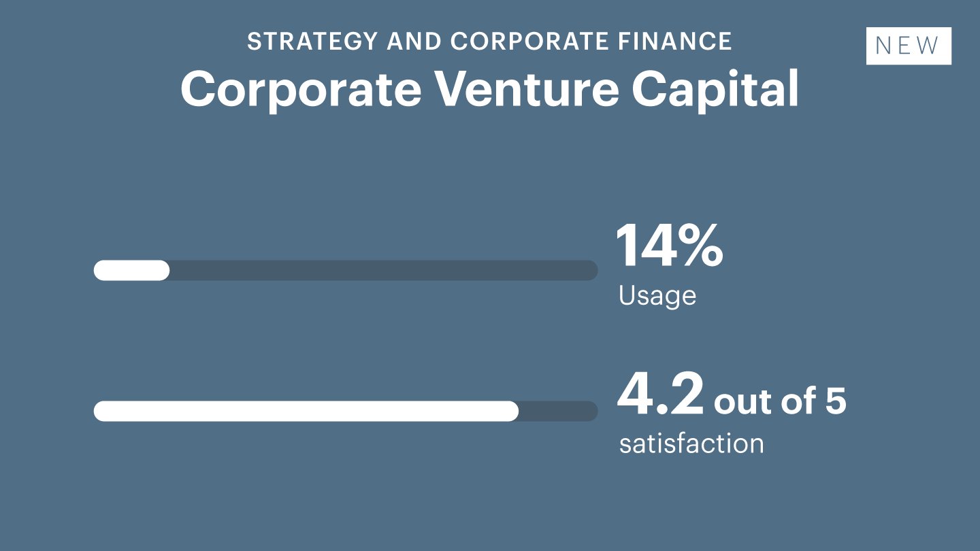Screen dimensions: 980x551
Task: Click the rounded end of satisfaction bar's white fill
Action: [511, 411]
